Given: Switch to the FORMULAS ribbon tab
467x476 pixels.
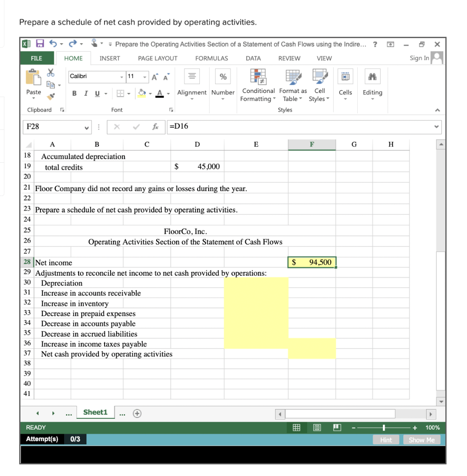Looking at the screenshot, I should [211, 58].
